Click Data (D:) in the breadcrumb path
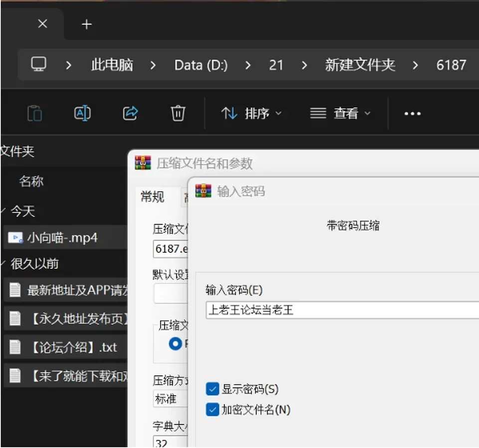The width and height of the screenshot is (479, 448). 201,65
